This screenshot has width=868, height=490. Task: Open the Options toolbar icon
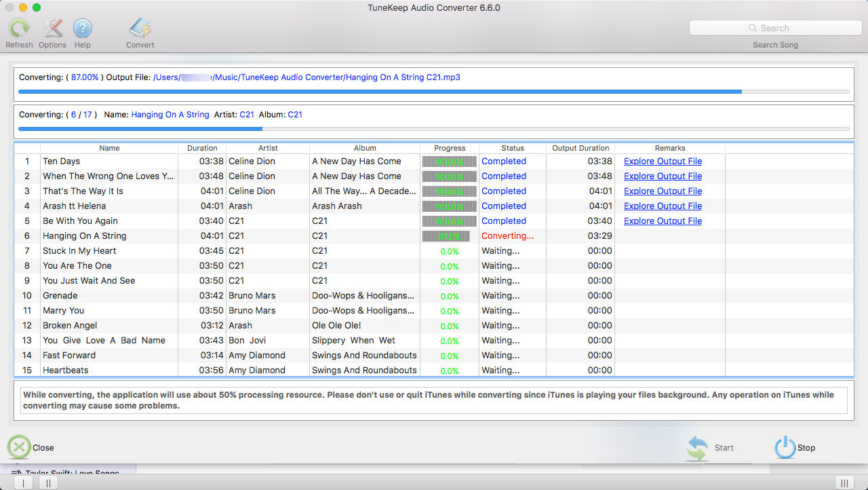click(52, 28)
